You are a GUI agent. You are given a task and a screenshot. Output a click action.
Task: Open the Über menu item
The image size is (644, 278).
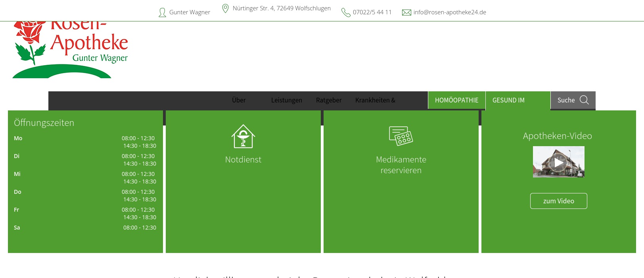pos(239,100)
